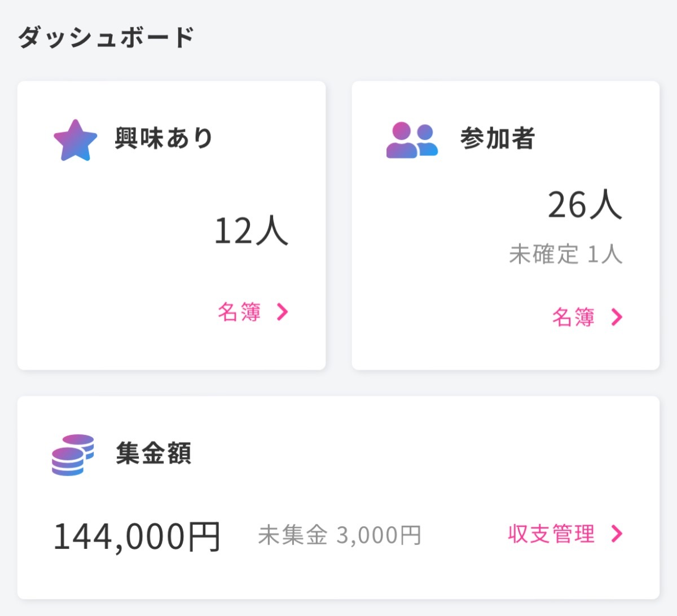Click the chevron arrow next to 収支管理
The width and height of the screenshot is (677, 616).
pyautogui.click(x=617, y=534)
